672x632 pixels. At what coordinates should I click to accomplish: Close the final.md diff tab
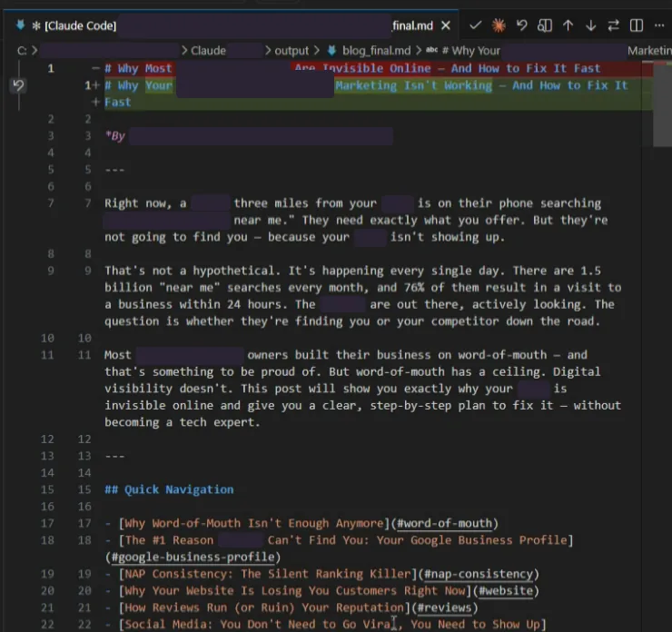(x=446, y=25)
